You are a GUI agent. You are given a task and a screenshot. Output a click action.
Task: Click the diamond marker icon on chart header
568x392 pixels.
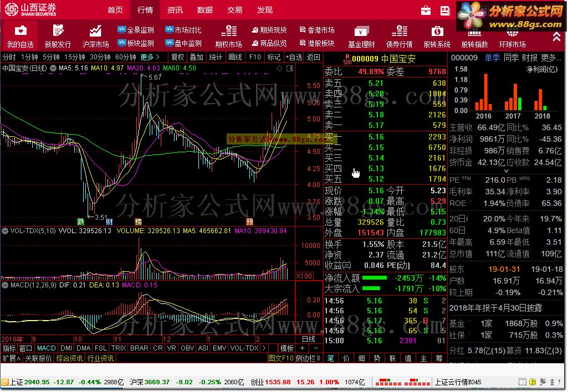[x=279, y=68]
